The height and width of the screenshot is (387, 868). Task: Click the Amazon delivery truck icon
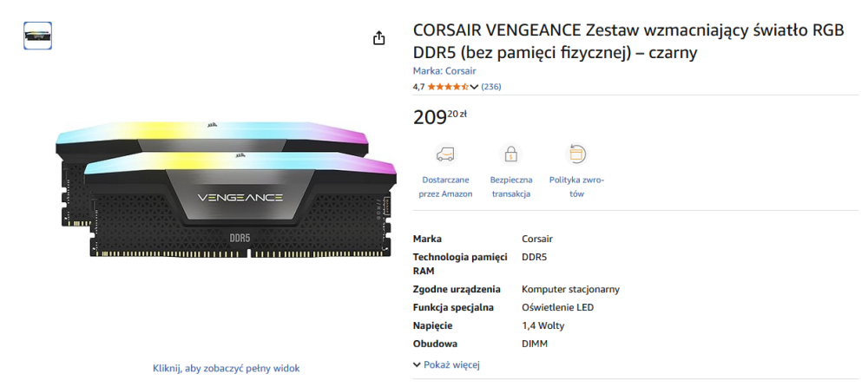click(445, 154)
